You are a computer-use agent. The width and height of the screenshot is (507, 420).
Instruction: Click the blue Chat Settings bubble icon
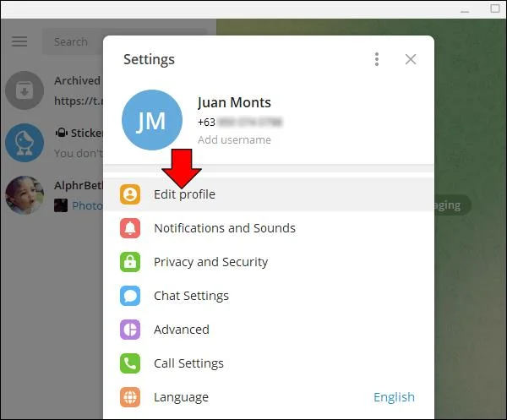pyautogui.click(x=130, y=296)
